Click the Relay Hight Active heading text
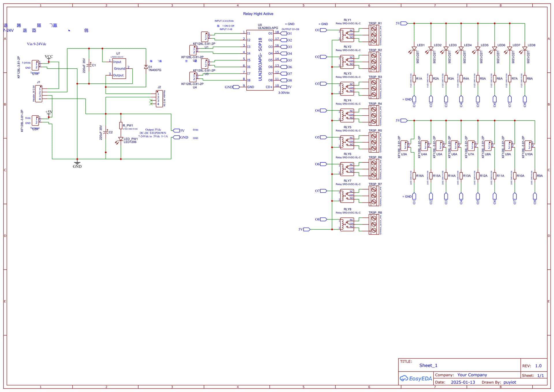This screenshot has width=554, height=392. point(258,14)
